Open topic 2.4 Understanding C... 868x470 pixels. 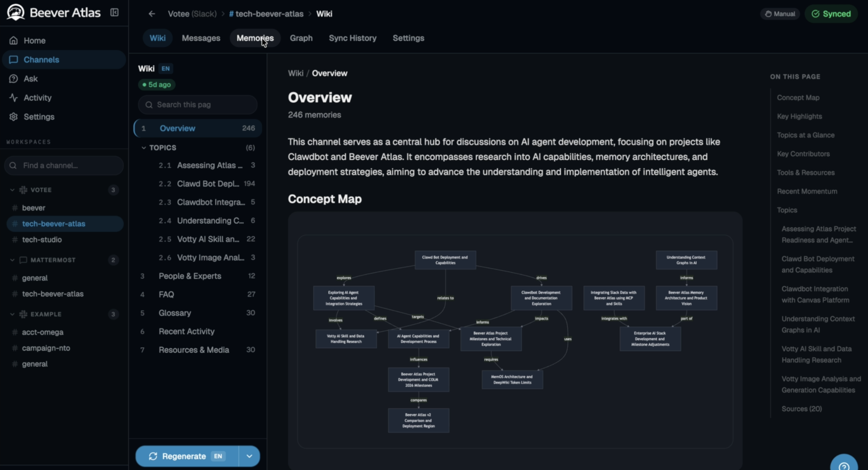click(x=207, y=221)
